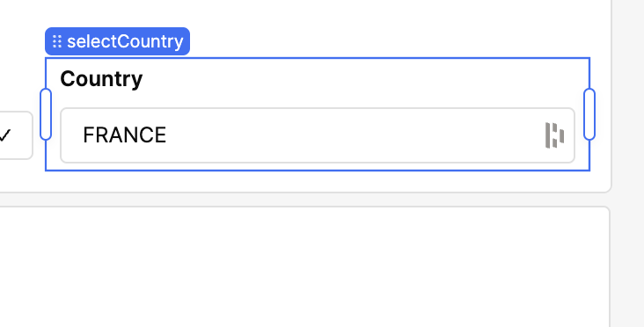Click the gap between the two white containers

[304, 200]
